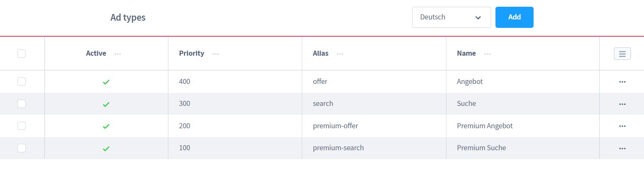The height and width of the screenshot is (173, 644).
Task: Open row actions for the premium-search ad type
Action: coord(622,148)
